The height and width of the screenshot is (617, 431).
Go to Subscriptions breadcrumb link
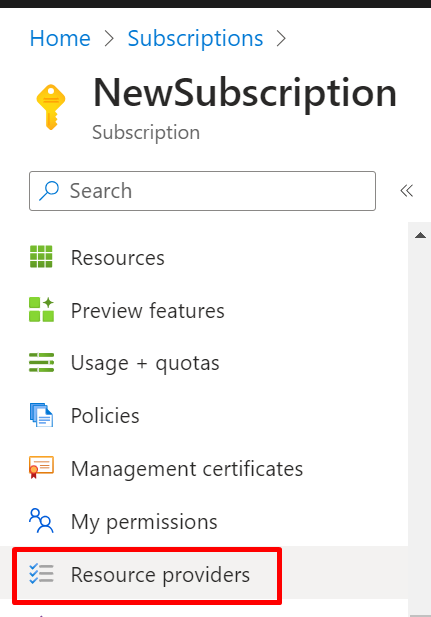[195, 39]
